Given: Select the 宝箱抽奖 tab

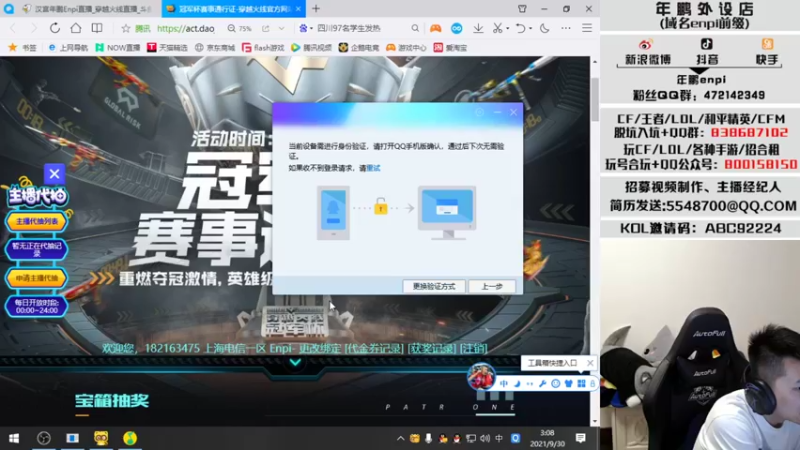Looking at the screenshot, I should (x=112, y=401).
